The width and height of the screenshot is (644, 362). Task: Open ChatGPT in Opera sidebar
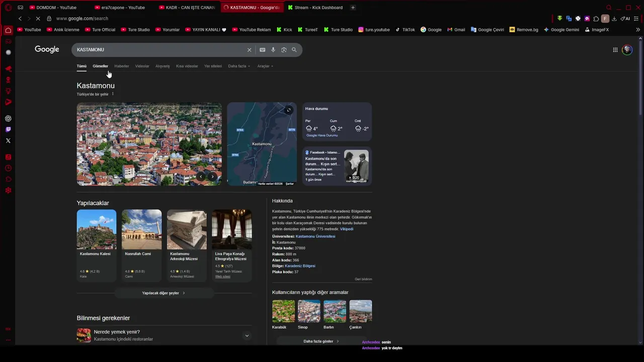pos(8,119)
